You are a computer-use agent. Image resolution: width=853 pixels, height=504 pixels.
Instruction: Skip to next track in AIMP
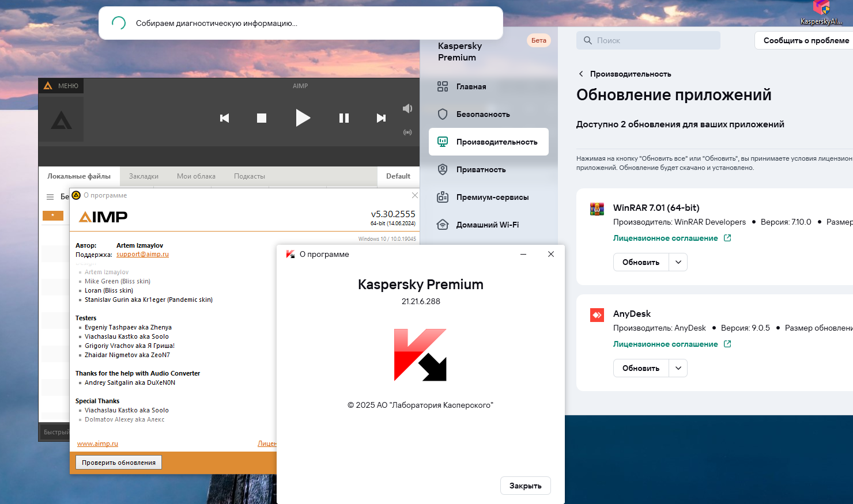381,118
